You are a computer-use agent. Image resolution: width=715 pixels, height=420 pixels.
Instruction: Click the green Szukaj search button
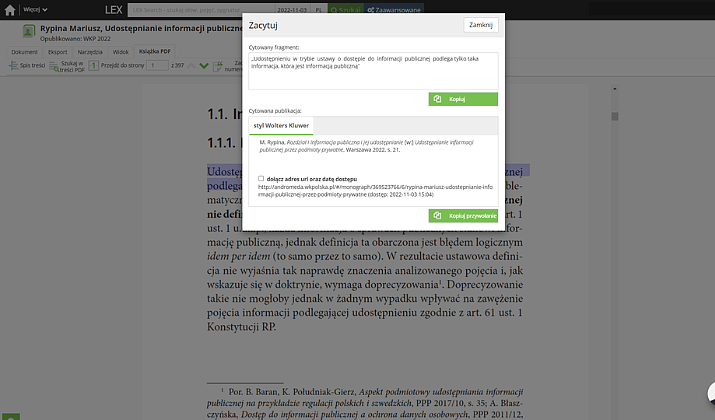[x=345, y=9]
